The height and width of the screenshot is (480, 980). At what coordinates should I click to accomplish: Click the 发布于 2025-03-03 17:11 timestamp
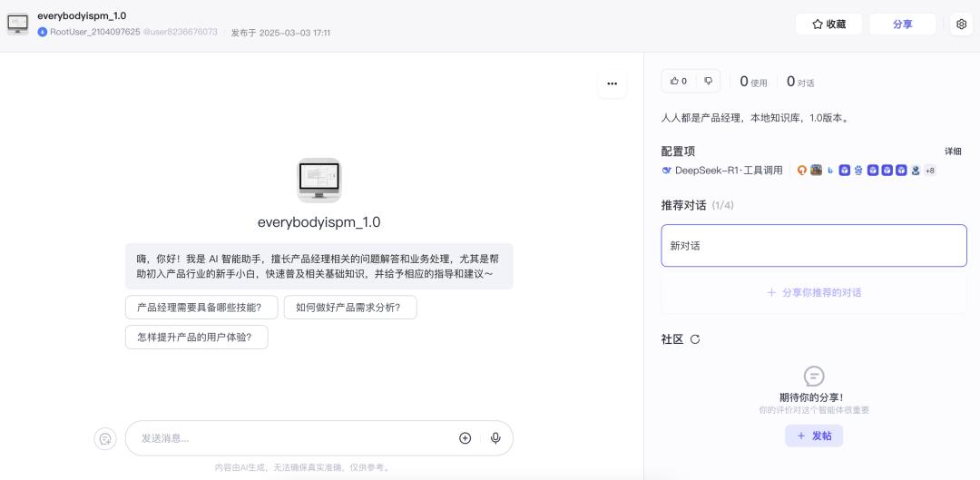pyautogui.click(x=280, y=33)
